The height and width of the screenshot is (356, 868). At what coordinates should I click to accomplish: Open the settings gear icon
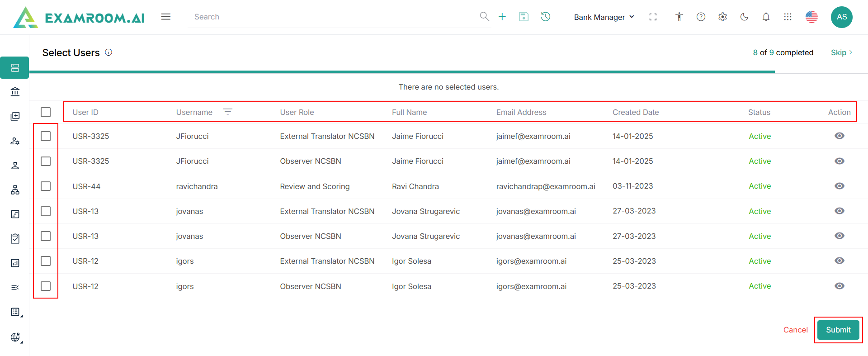tap(722, 17)
